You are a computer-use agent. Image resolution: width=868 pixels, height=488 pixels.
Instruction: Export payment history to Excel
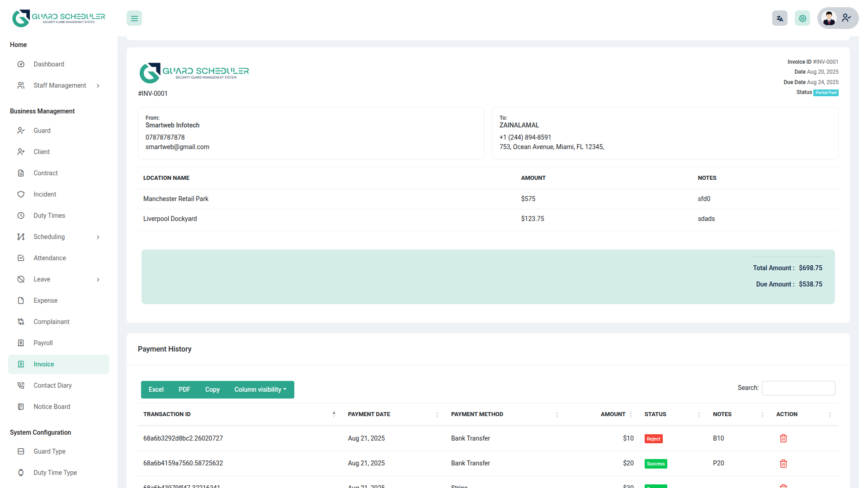click(156, 389)
